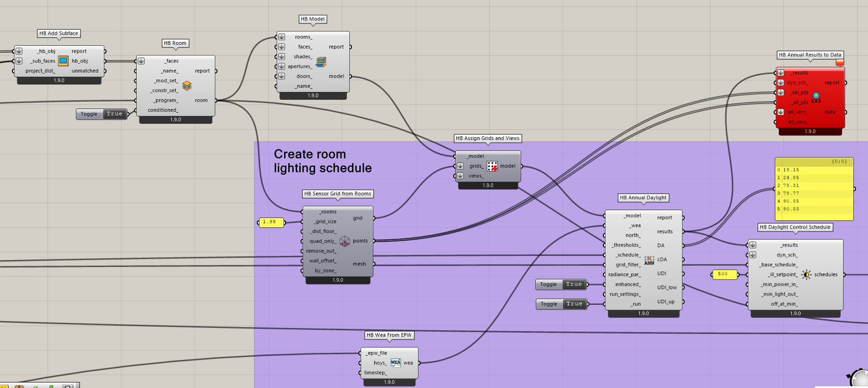Click the HB Wea From EPW name label
Screen dimensions: 868x388
(x=389, y=335)
